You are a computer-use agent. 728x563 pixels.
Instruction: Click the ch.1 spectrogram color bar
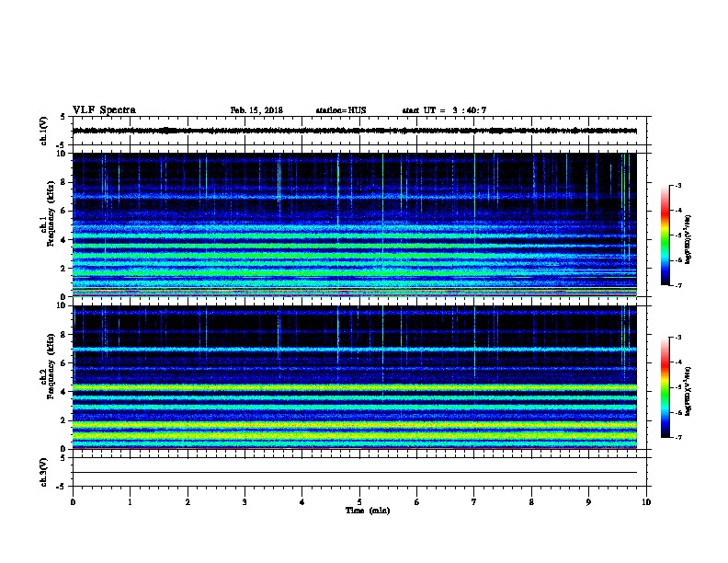tap(665, 236)
